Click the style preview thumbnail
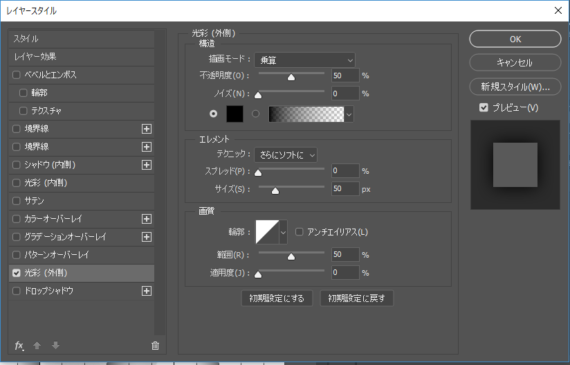 pyautogui.click(x=515, y=165)
